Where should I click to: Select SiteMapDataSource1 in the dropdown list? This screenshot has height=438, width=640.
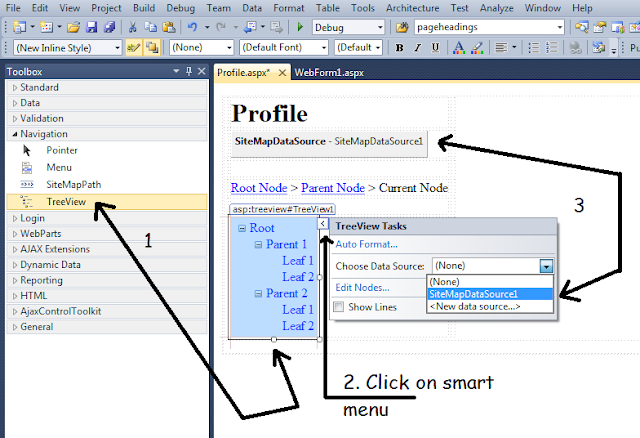tap(490, 294)
